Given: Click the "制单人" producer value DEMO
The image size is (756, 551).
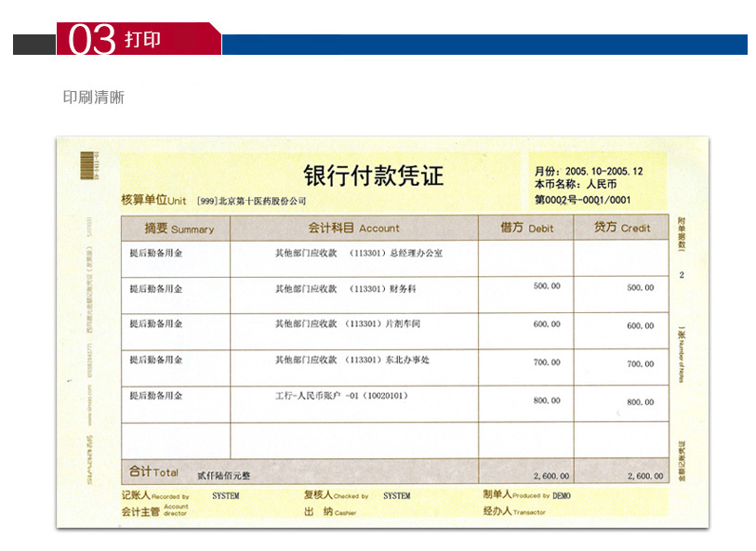Looking at the screenshot, I should [562, 496].
